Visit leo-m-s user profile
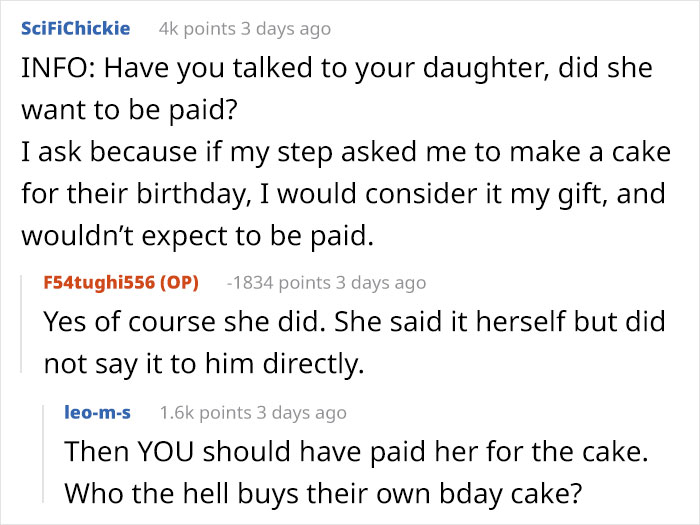Image resolution: width=700 pixels, height=525 pixels. coord(98,412)
